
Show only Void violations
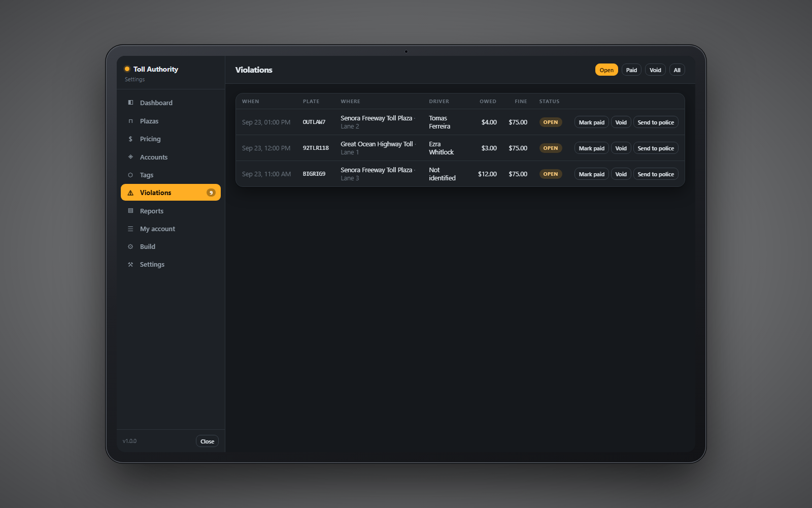click(x=655, y=70)
